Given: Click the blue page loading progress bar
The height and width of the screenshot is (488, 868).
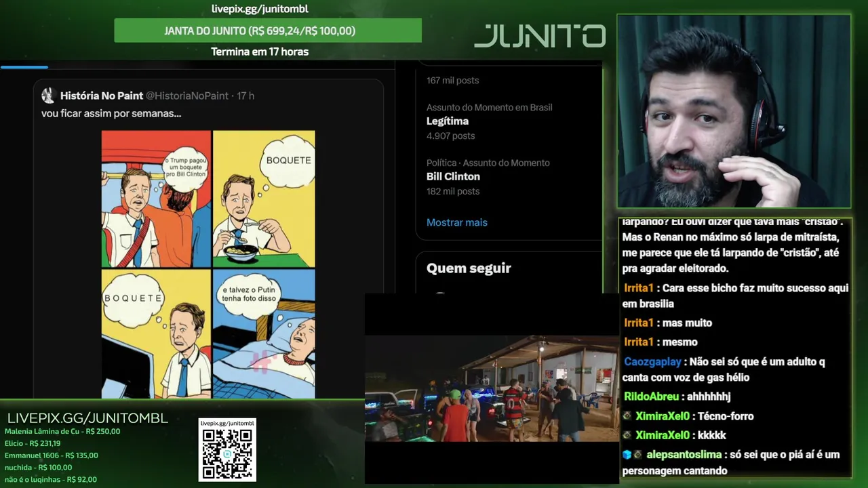Looking at the screenshot, I should pos(24,67).
